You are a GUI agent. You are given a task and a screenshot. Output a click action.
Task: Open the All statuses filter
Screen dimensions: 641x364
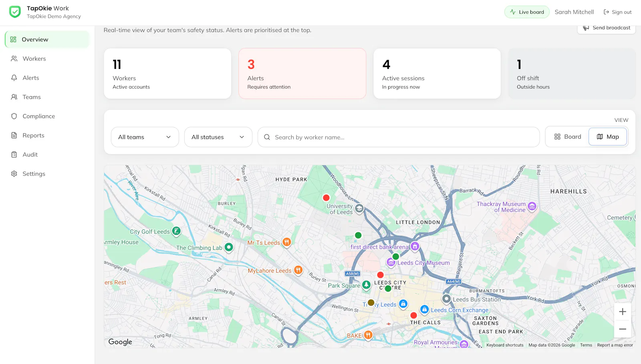[x=218, y=137]
